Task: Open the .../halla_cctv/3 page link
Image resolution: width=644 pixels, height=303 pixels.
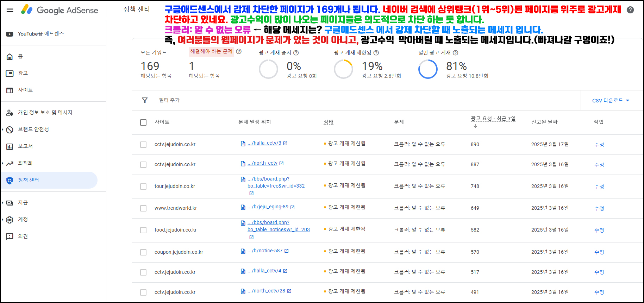Action: (x=264, y=143)
